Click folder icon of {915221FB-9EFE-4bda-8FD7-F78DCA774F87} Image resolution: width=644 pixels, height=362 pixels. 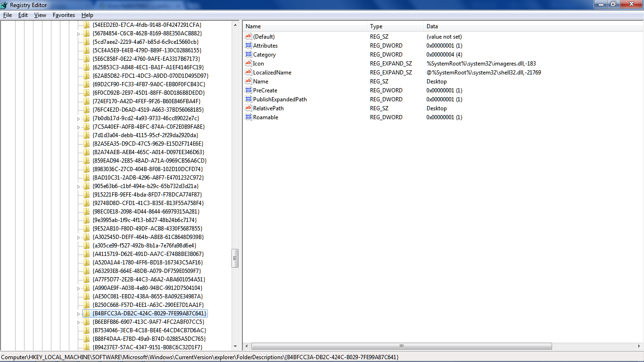pos(86,194)
